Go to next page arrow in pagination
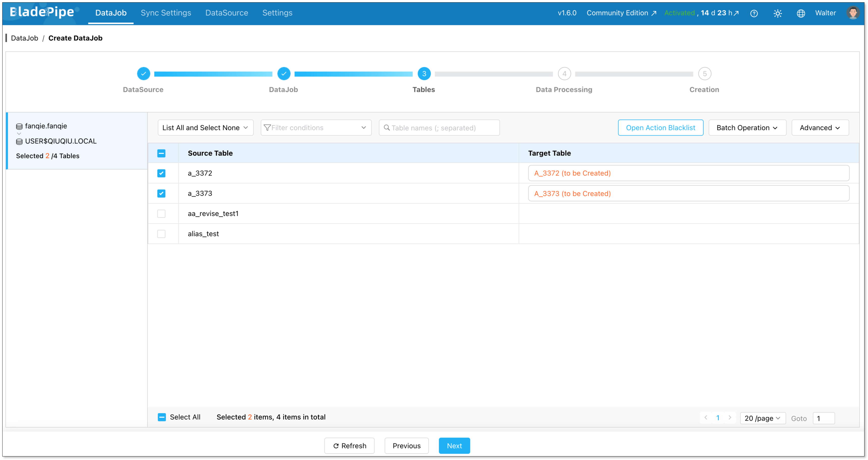This screenshot has height=460, width=868. [729, 418]
